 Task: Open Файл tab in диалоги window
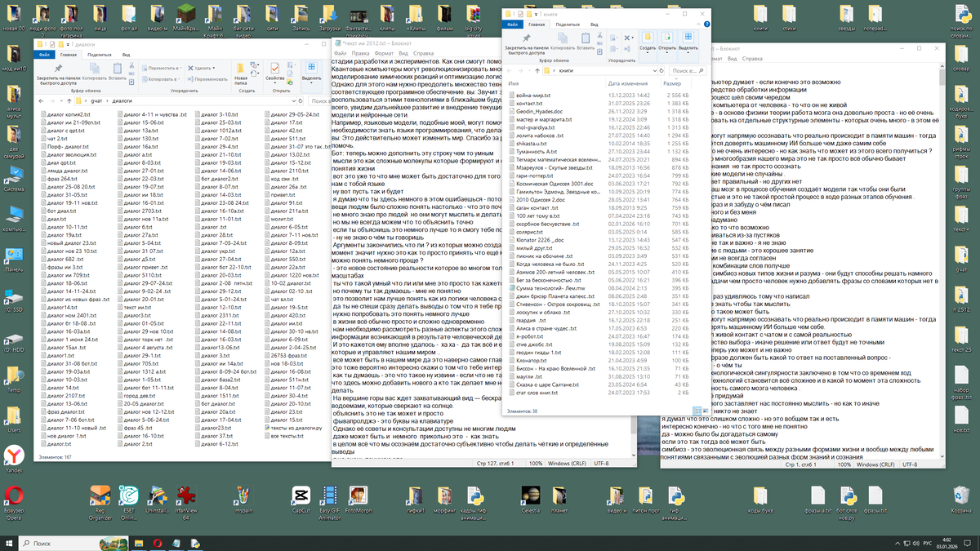tap(44, 55)
